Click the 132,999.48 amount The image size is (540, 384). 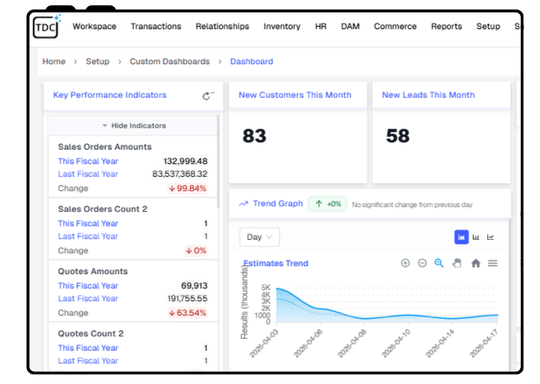(185, 161)
